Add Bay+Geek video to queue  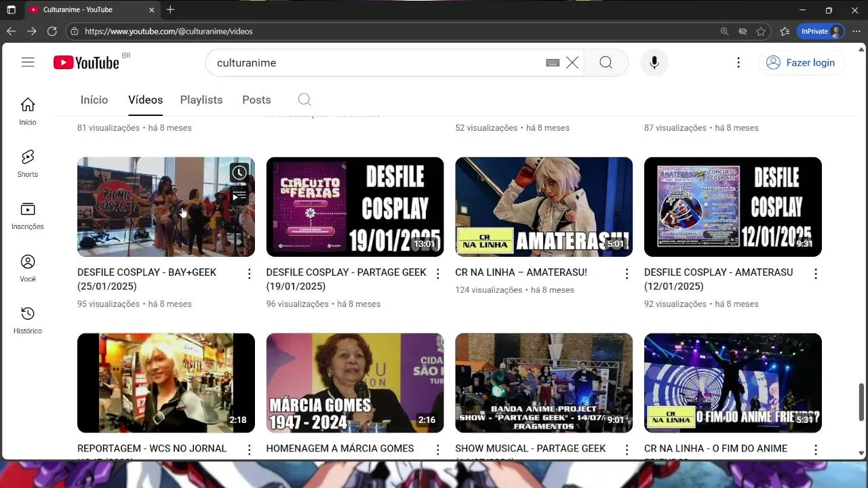(239, 196)
